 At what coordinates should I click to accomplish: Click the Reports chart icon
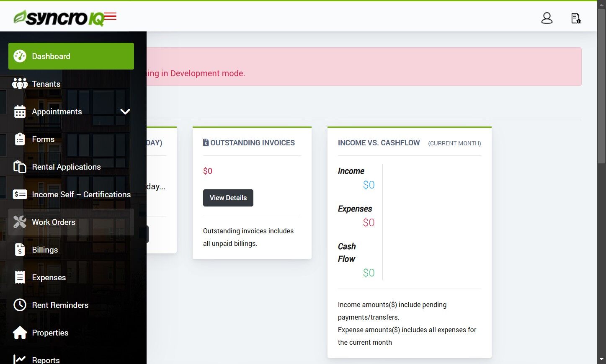(x=20, y=359)
